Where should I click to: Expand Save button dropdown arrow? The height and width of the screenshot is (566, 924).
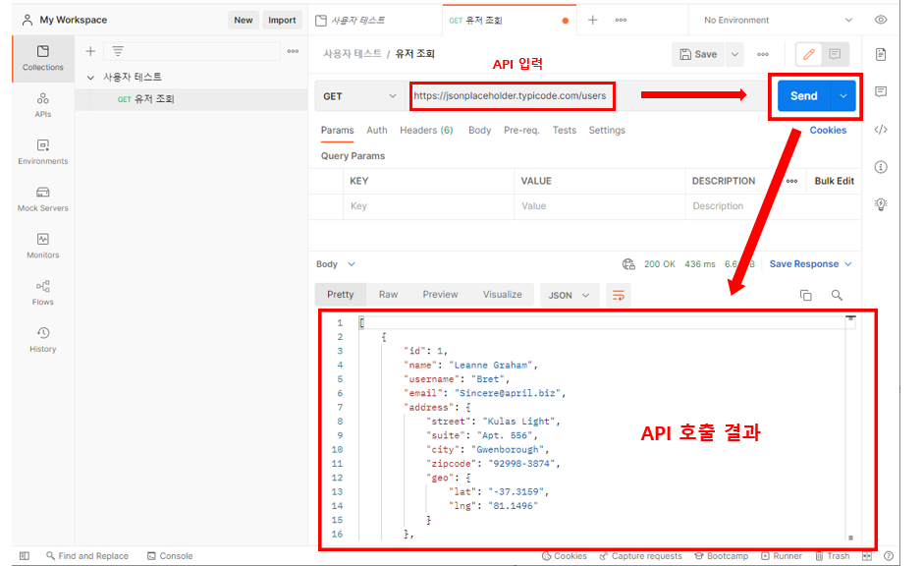point(734,54)
